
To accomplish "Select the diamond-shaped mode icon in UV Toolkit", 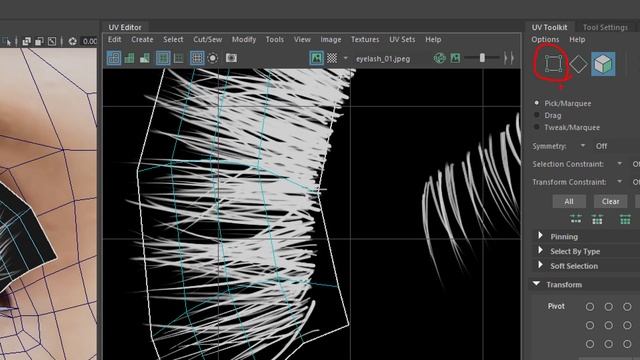I will coord(578,64).
